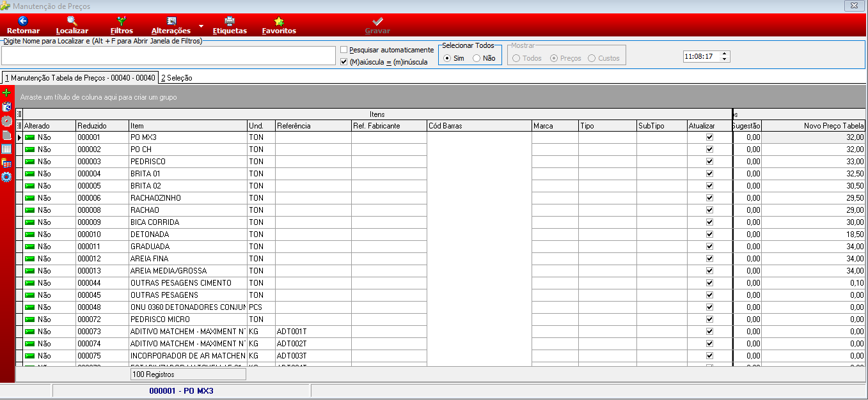Open the Filtros funnel tool
The height and width of the screenshot is (400, 868).
pos(122,21)
